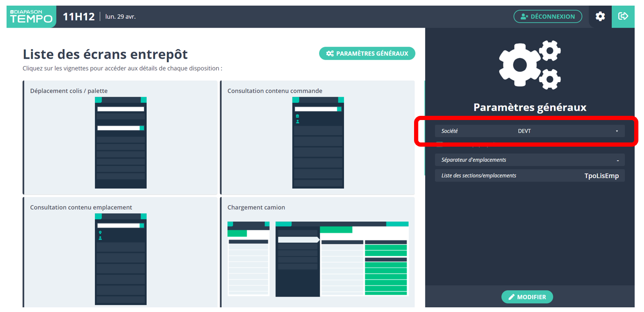Image resolution: width=644 pixels, height=312 pixels.
Task: Click the settings gear icon in top bar
Action: click(x=600, y=16)
